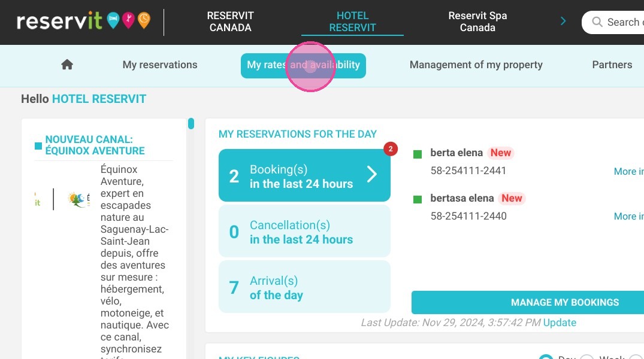Click the green status square beside bertasa elena
644x359 pixels.
(x=418, y=199)
